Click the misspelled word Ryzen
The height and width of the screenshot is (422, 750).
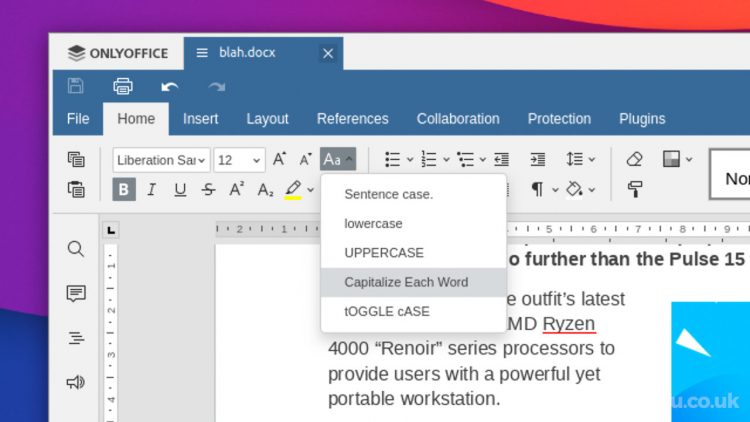pyautogui.click(x=569, y=324)
